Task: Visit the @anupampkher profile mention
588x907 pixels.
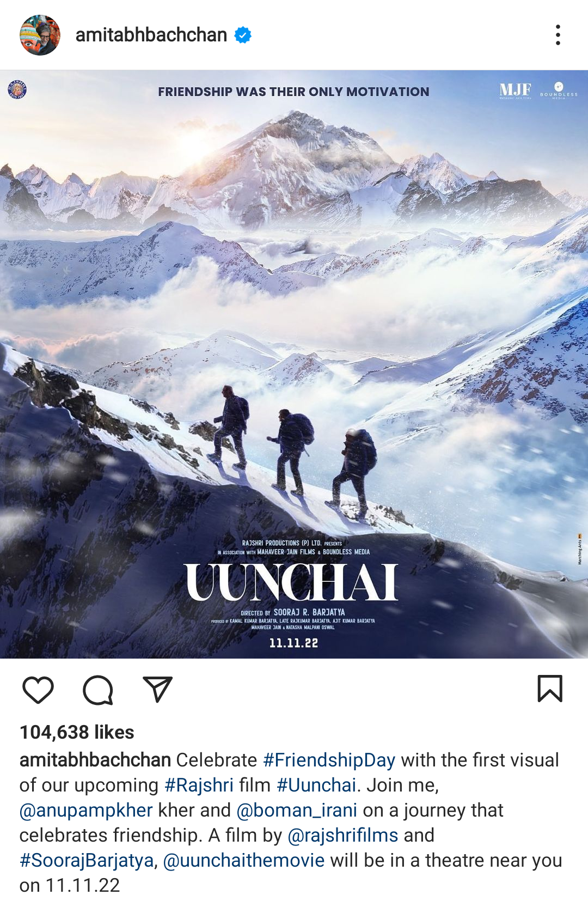Action: (86, 810)
